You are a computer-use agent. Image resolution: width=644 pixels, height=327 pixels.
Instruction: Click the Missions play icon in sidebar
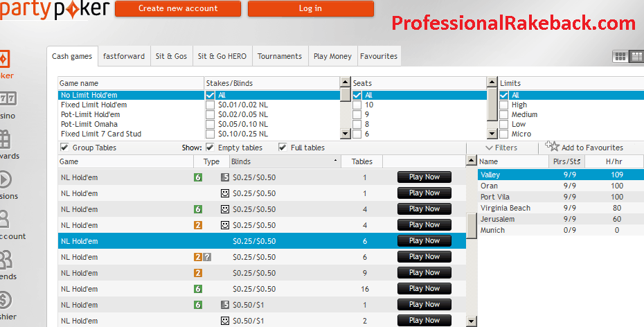coord(4,179)
